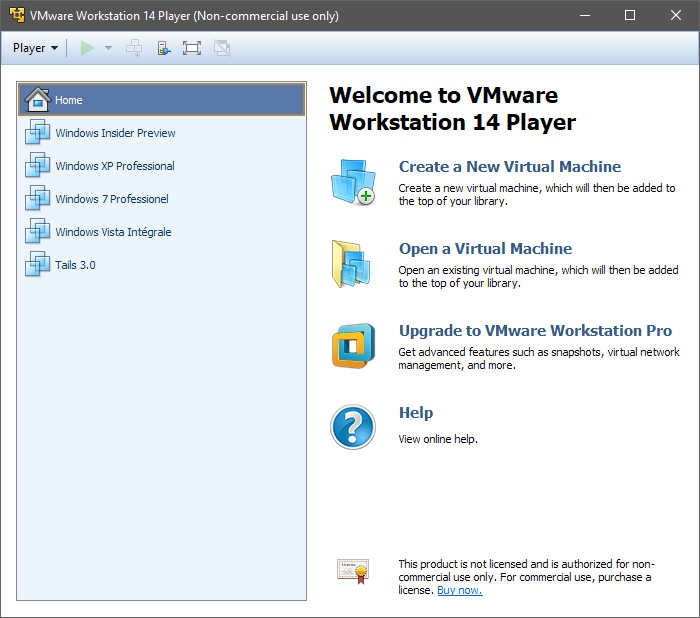Click the open VM folder icon
Image resolution: width=700 pixels, height=618 pixels.
point(351,264)
